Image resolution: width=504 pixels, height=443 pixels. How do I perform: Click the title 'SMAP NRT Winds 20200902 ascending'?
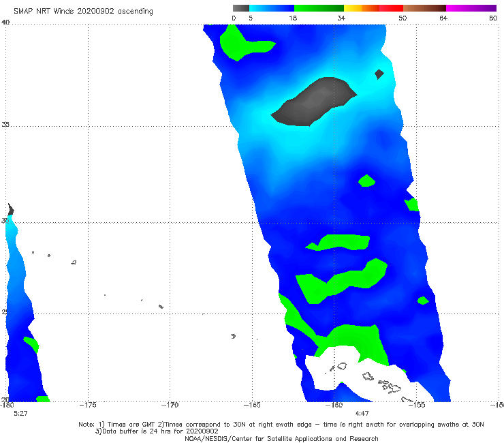click(x=83, y=11)
